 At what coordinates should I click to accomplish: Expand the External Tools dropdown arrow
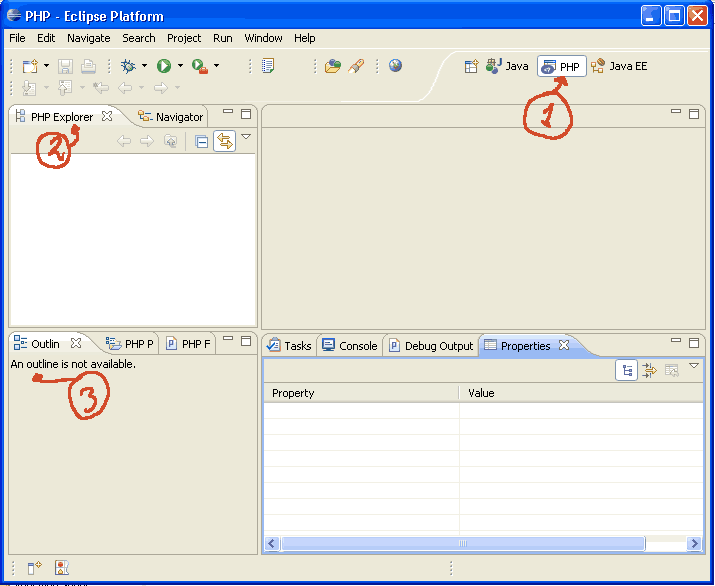[x=217, y=66]
